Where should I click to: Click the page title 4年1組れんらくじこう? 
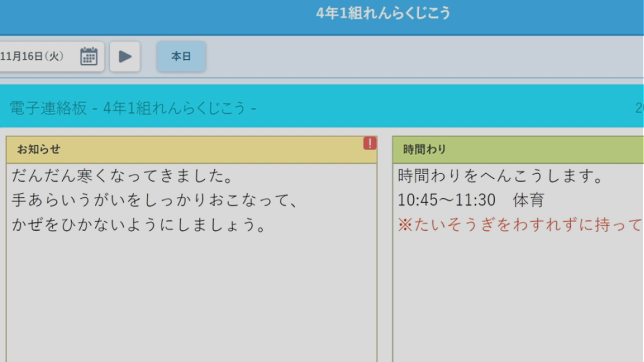pyautogui.click(x=383, y=13)
